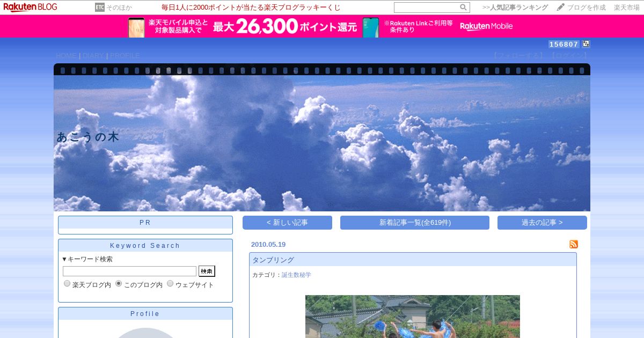The image size is (644, 338).
Task: Click the 2010.05.19 date text
Action: click(268, 244)
